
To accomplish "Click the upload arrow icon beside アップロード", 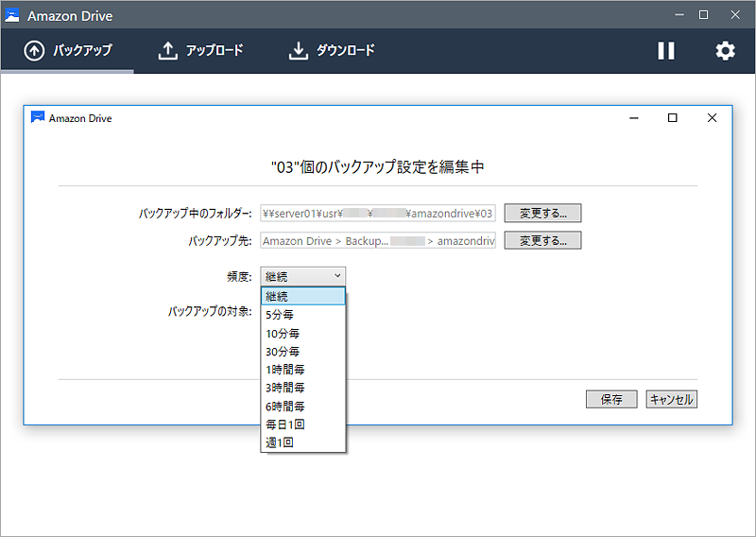I will pos(168,51).
